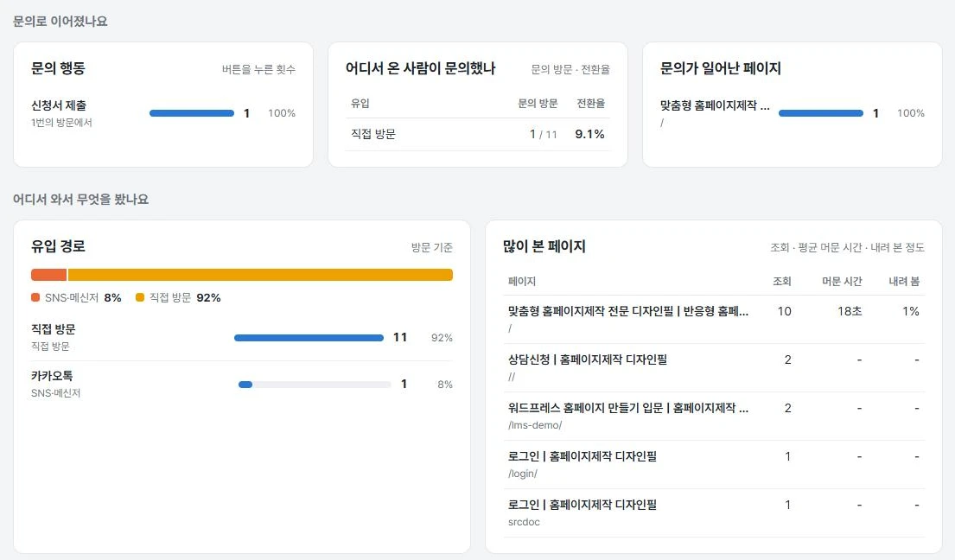
Task: Click the '1 / 11' inquiry visits value
Action: point(544,134)
